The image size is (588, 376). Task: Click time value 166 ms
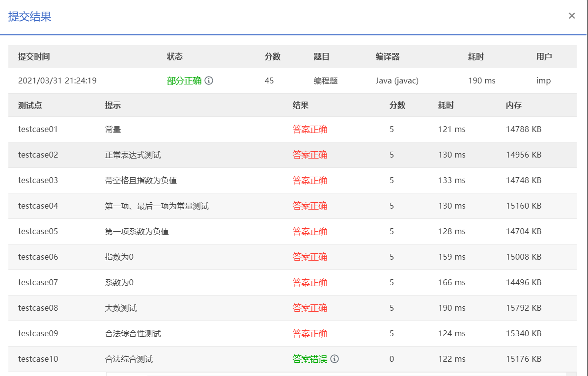click(x=451, y=282)
